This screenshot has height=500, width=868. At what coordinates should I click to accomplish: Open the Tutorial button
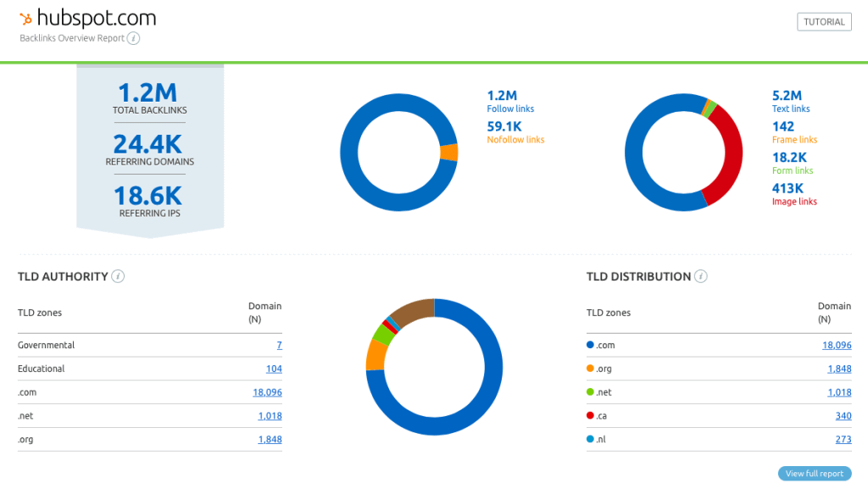[x=824, y=22]
